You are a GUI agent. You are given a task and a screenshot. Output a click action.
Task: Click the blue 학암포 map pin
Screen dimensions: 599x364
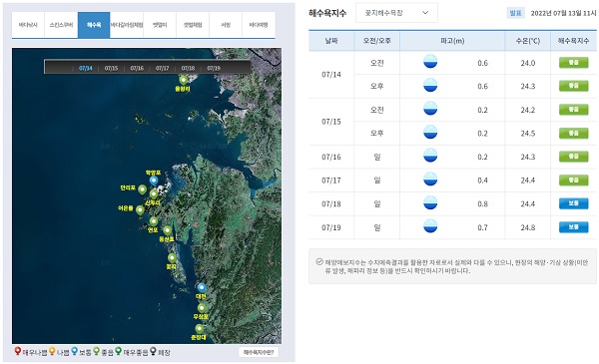pos(154,181)
